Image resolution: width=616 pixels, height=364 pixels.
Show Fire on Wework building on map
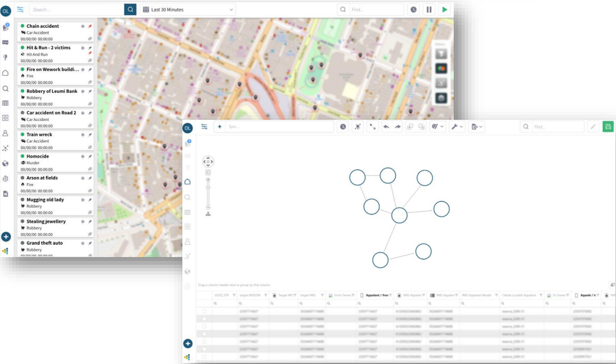click(82, 70)
